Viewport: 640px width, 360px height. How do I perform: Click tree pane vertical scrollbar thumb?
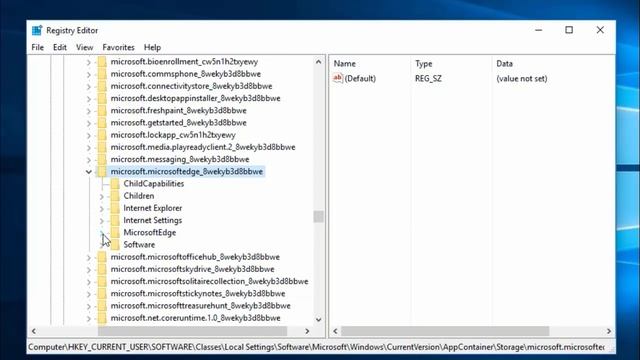tap(318, 216)
